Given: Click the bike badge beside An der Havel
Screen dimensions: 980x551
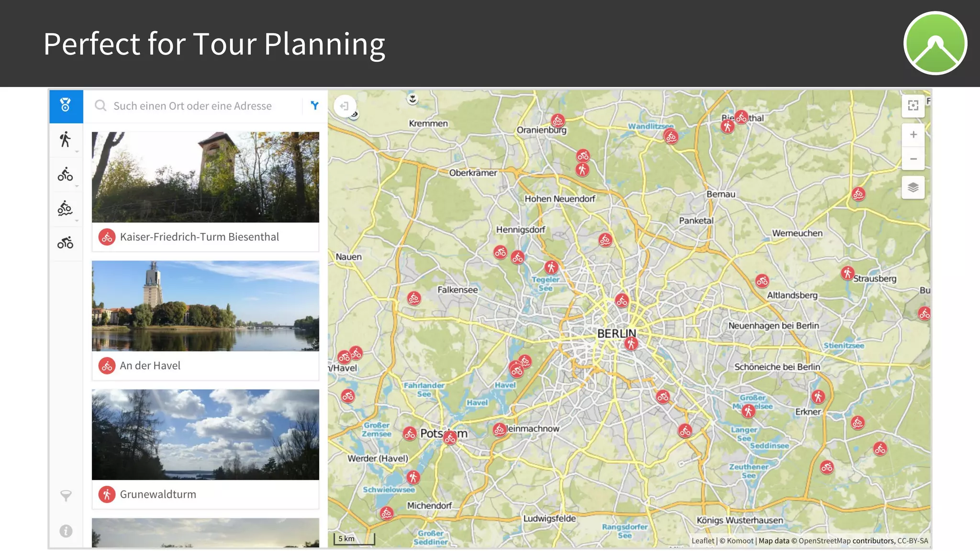Looking at the screenshot, I should click(107, 366).
